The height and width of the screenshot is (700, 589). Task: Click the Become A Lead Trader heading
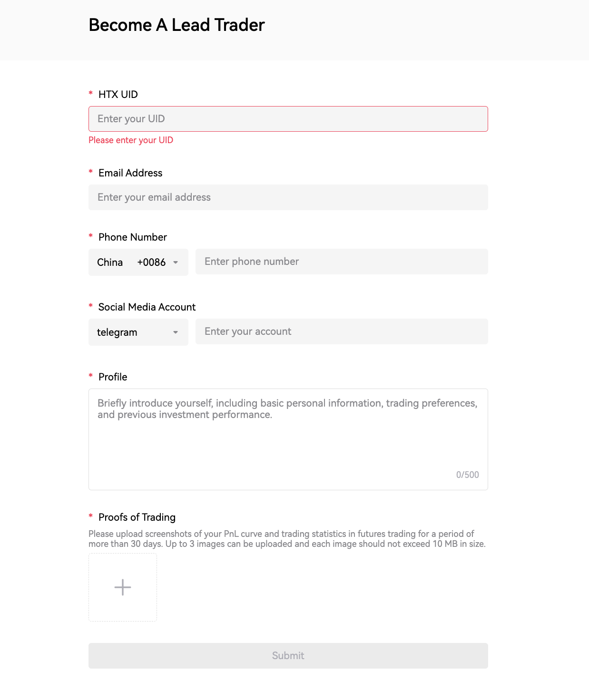point(177,25)
